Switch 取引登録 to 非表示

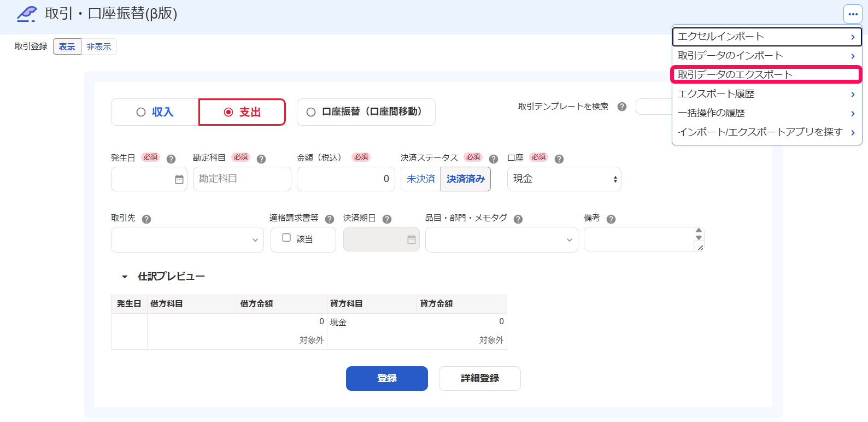pyautogui.click(x=99, y=47)
